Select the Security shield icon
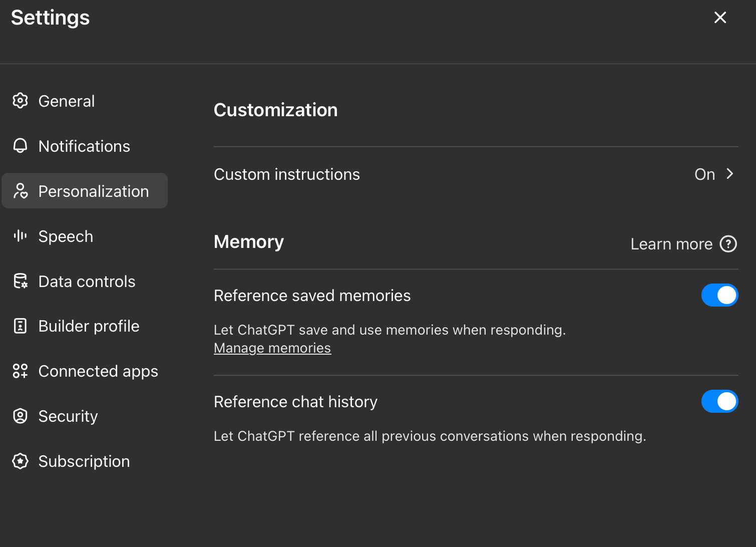Viewport: 756px width, 547px height. [21, 416]
